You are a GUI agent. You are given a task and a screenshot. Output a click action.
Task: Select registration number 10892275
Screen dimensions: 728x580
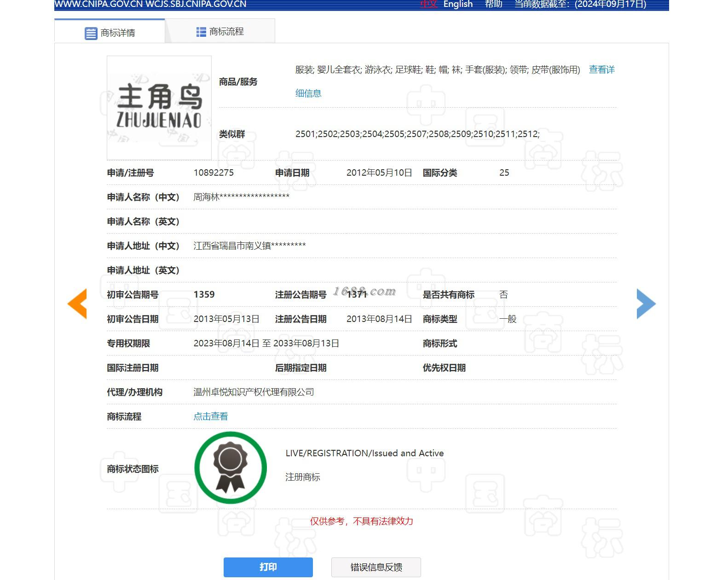(x=214, y=172)
